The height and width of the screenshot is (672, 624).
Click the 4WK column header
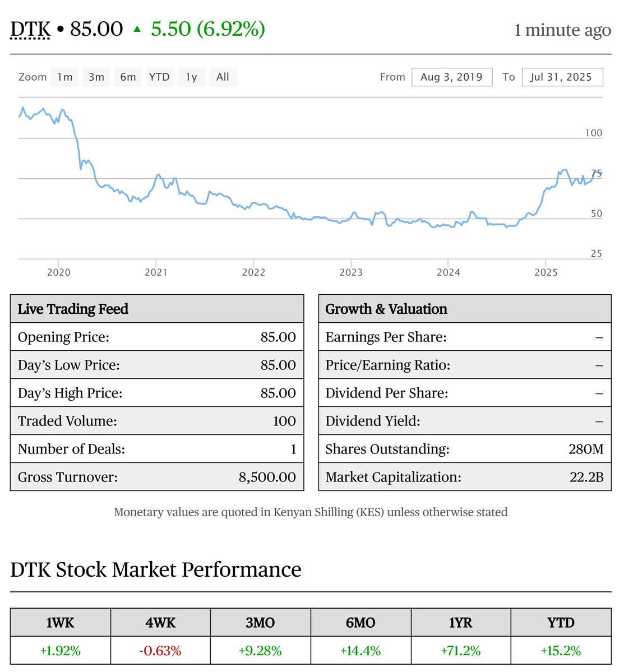tap(160, 622)
